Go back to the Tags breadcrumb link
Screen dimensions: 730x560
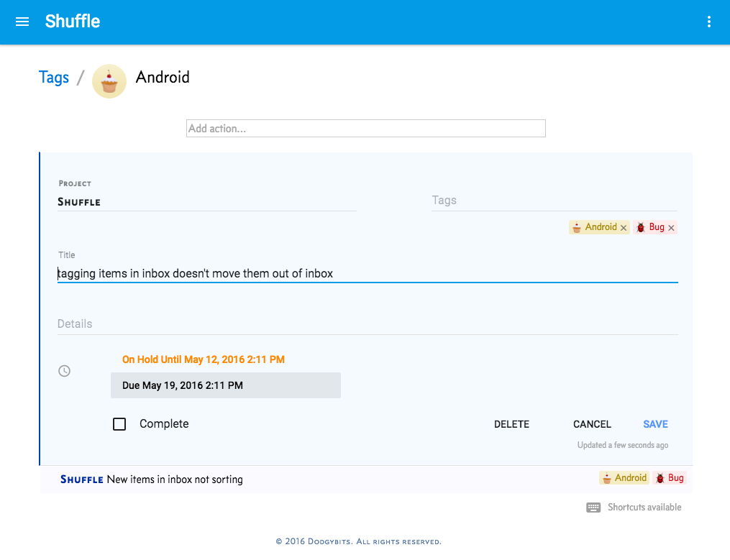click(53, 77)
